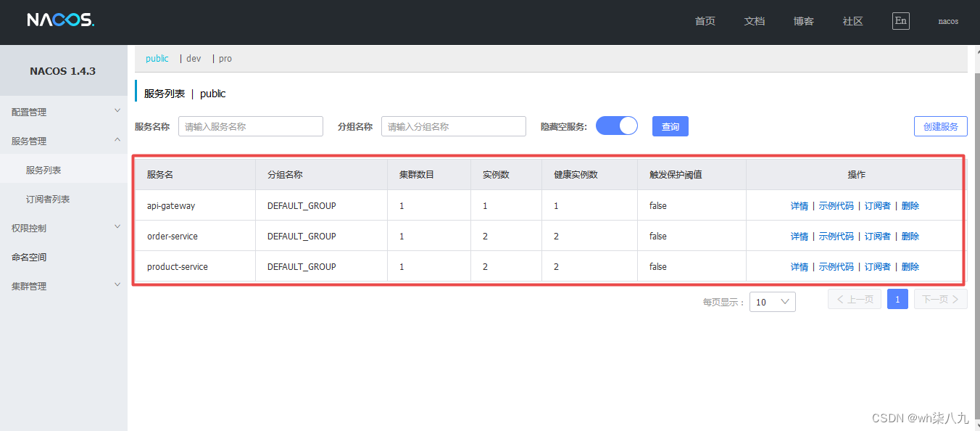The width and height of the screenshot is (980, 431).
Task: Open the page size dropdown
Action: (773, 302)
